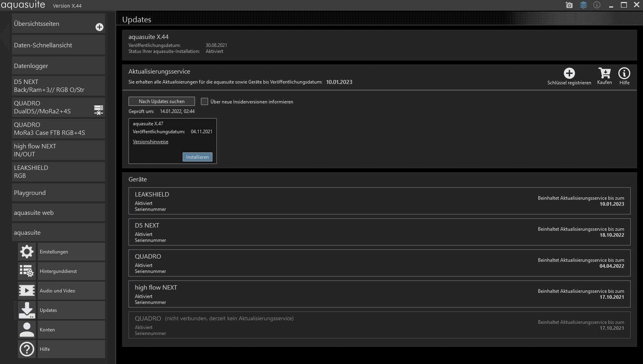
Task: Click the aquasuite X.44 release date 30.08.2021
Action: pos(216,45)
